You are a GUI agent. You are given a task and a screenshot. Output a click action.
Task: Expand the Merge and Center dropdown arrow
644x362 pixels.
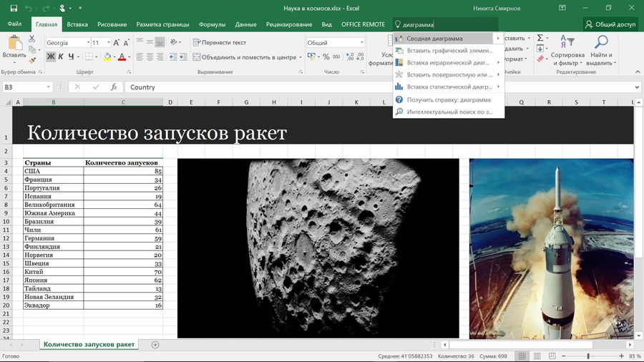[301, 57]
